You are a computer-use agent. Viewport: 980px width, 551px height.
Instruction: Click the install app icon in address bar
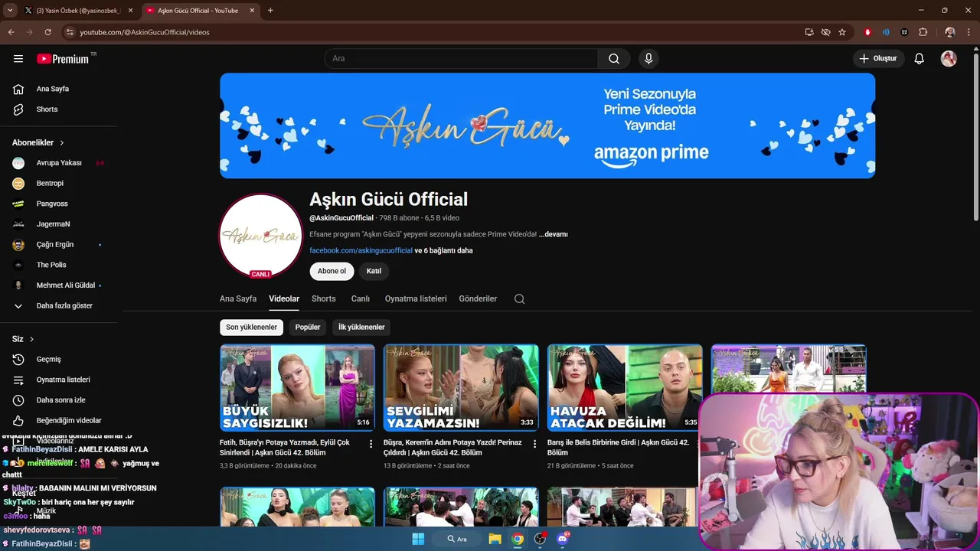click(809, 32)
